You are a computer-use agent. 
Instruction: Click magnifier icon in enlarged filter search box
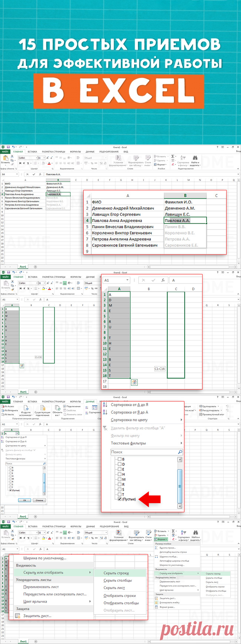(x=180, y=452)
